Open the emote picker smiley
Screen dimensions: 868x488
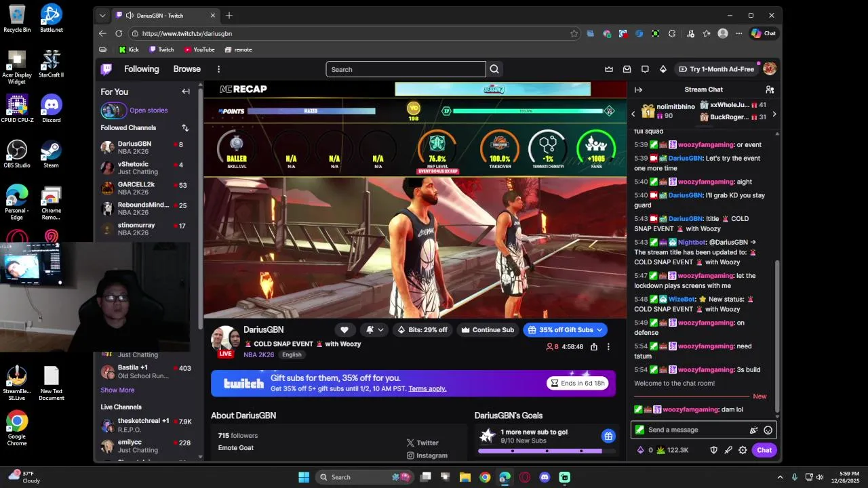(x=768, y=430)
